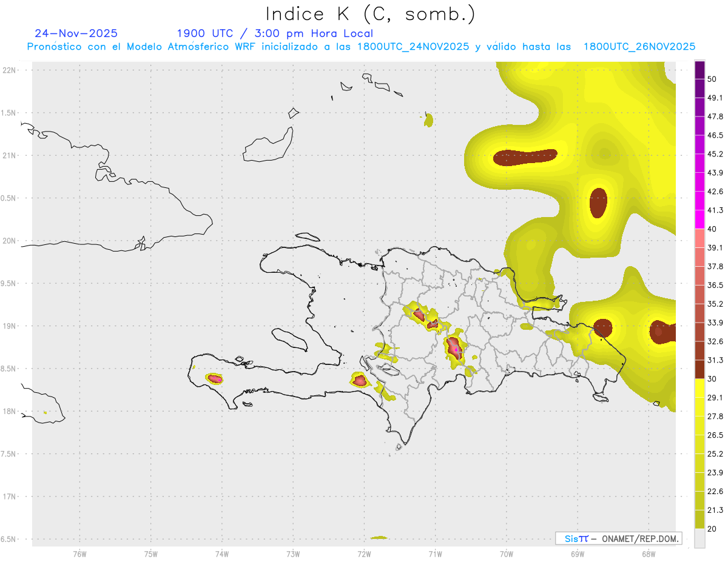This screenshot has height=562, width=728.
Task: Click the colorbar value "32.6"
Action: click(715, 341)
